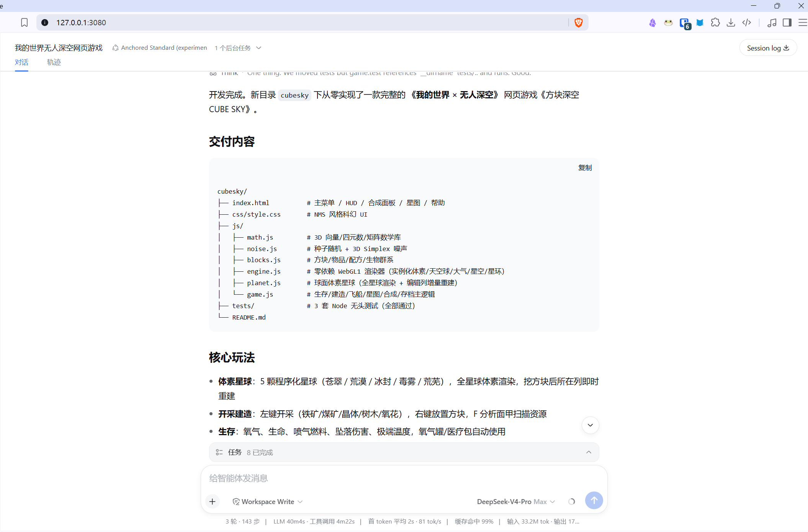808x532 pixels.
Task: Open the blue extension with badge 6
Action: 685,23
